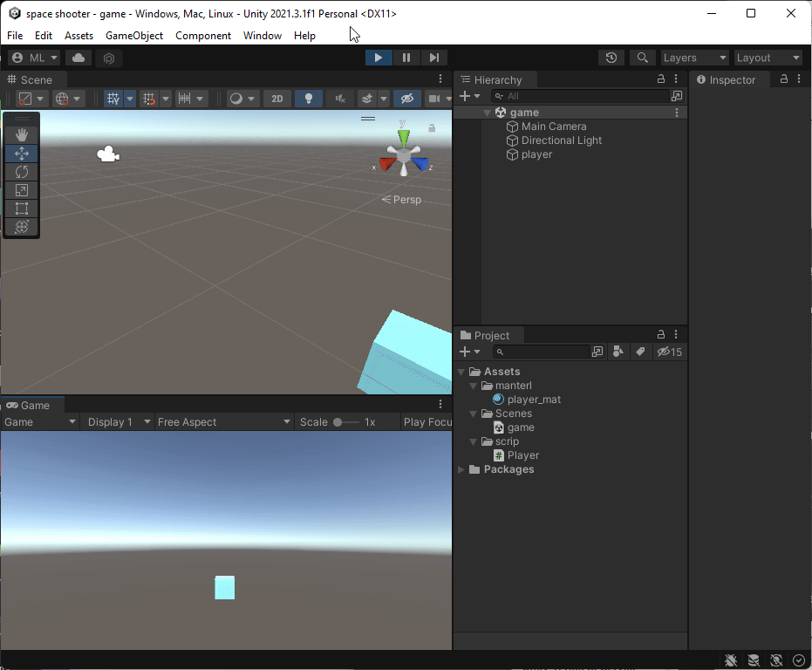Switch to the Game tab
The width and height of the screenshot is (812, 670).
coord(32,405)
